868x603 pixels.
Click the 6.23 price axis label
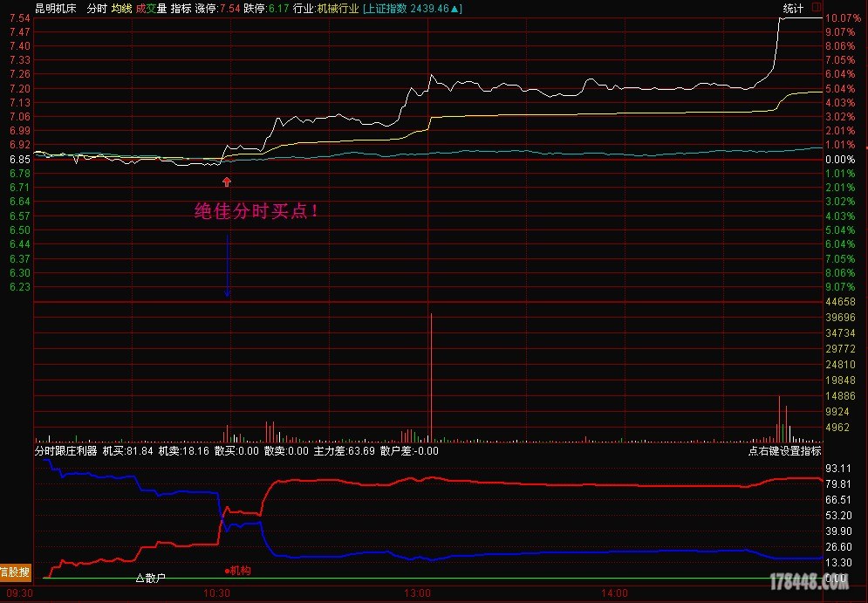[20, 287]
